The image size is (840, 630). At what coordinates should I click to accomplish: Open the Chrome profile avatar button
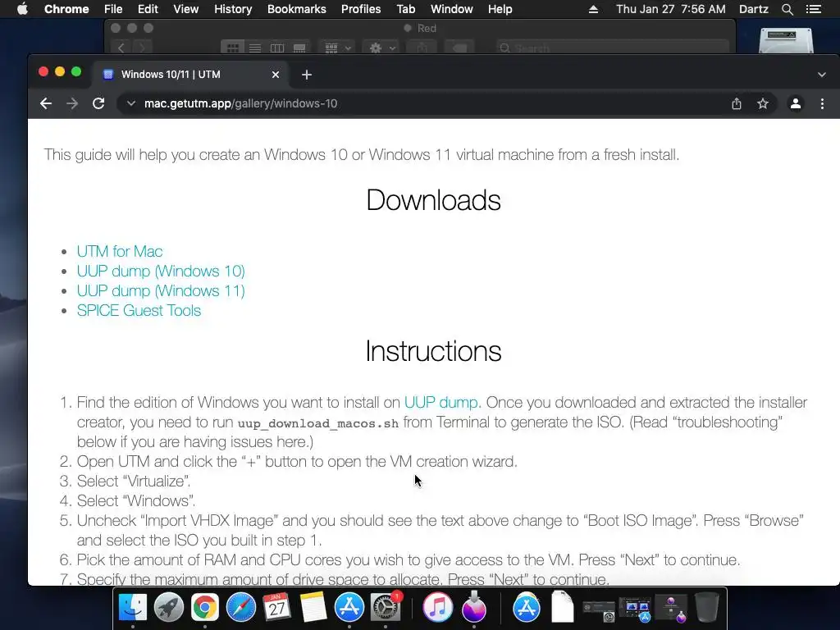pyautogui.click(x=796, y=103)
